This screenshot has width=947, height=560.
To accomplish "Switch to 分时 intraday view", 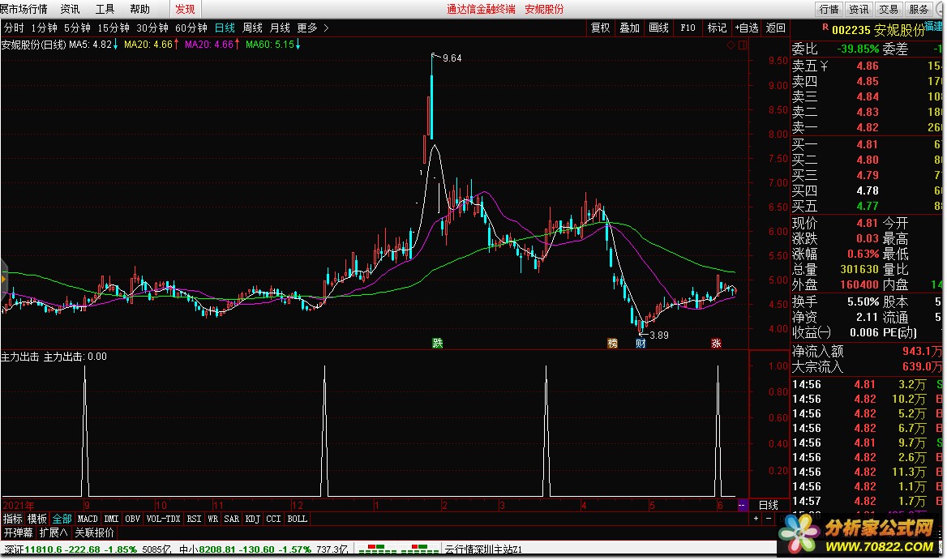I will tap(14, 28).
